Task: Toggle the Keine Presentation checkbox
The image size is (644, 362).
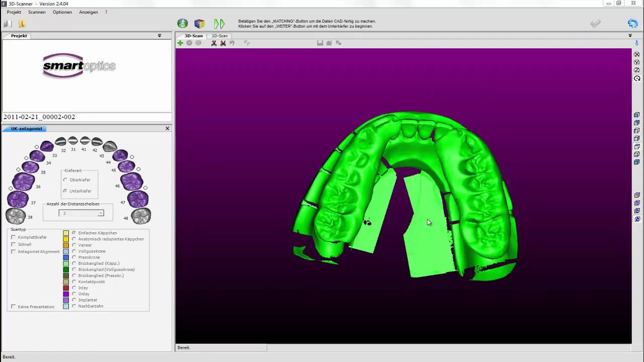Action: tap(14, 307)
